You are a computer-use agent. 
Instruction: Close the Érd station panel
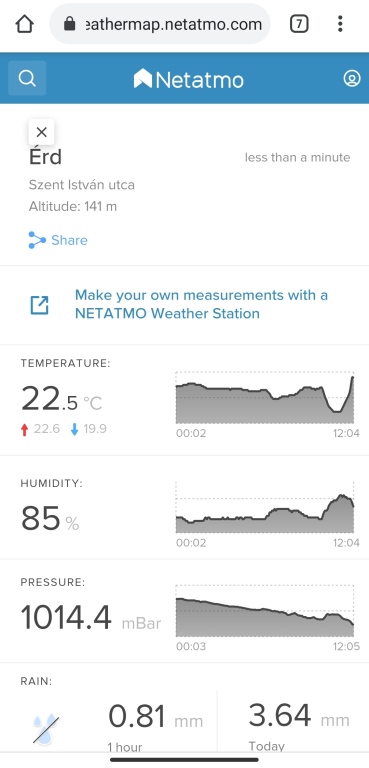tap(42, 132)
